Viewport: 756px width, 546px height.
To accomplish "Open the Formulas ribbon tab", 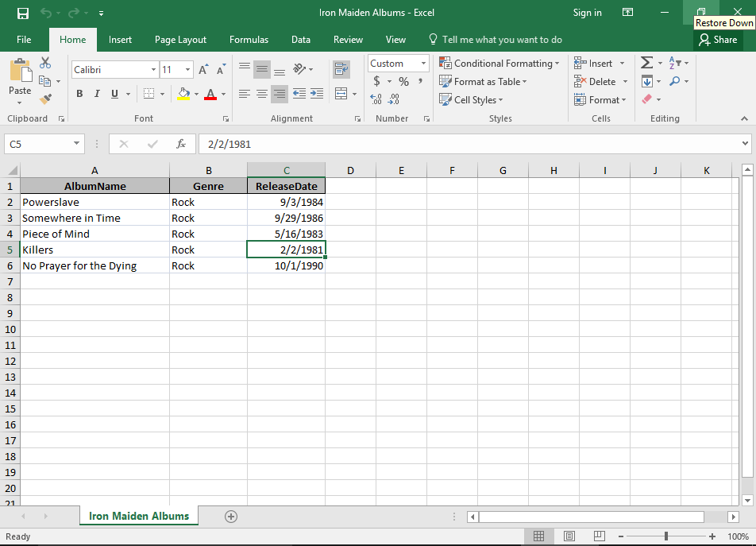I will 249,40.
